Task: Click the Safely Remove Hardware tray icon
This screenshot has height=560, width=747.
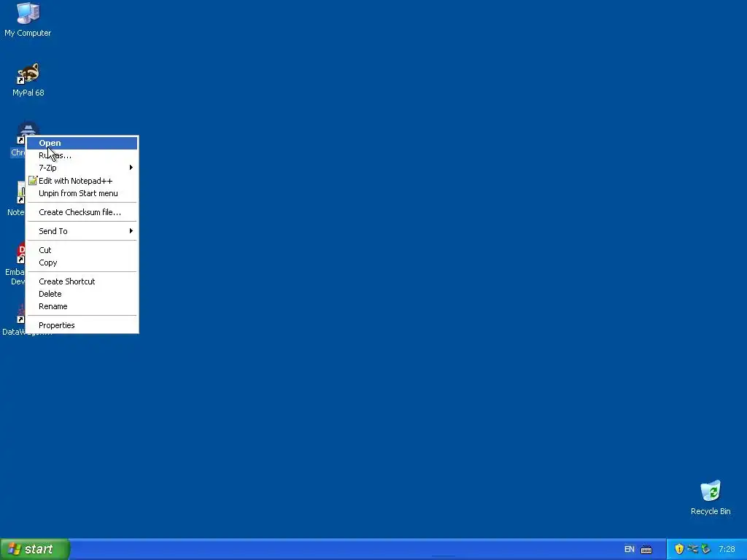Action: click(x=705, y=549)
